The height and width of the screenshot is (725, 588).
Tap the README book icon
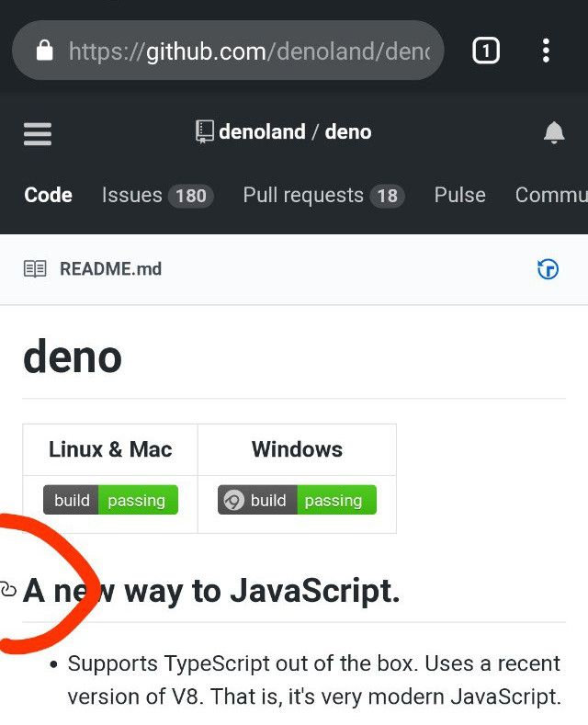(35, 268)
